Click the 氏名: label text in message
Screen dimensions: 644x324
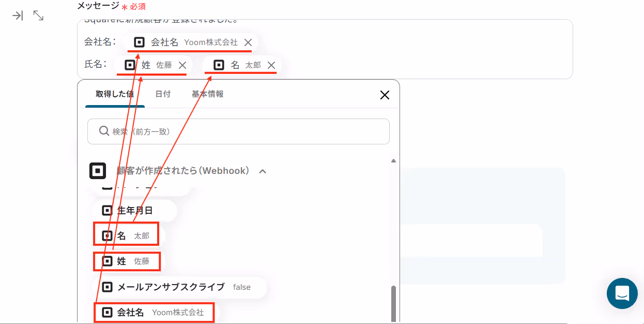(x=95, y=64)
